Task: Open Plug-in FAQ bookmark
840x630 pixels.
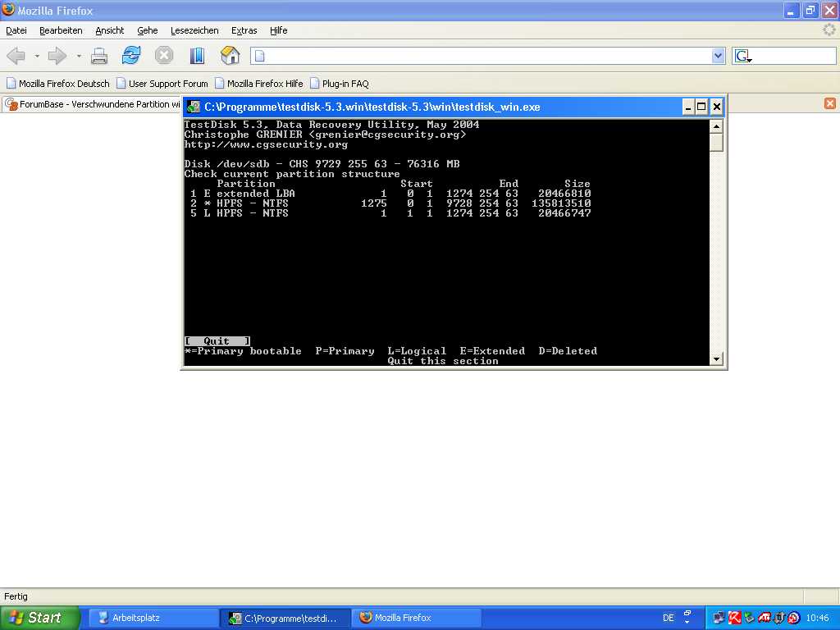Action: 340,84
